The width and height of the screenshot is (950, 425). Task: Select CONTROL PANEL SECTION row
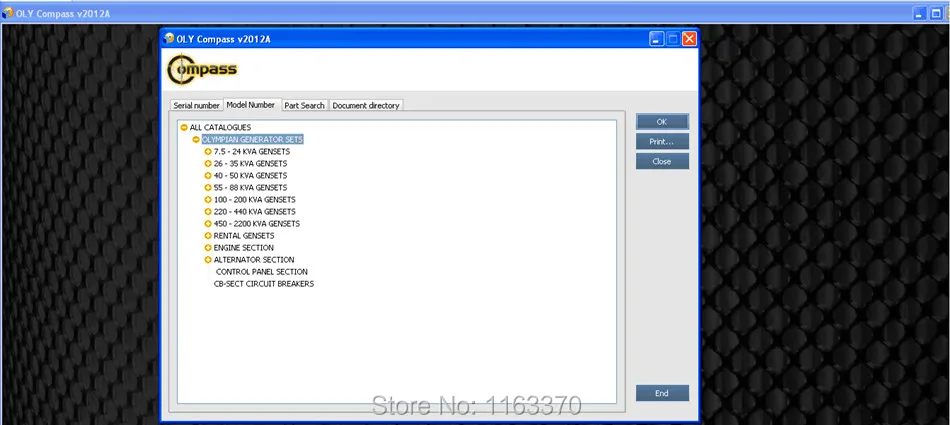262,272
